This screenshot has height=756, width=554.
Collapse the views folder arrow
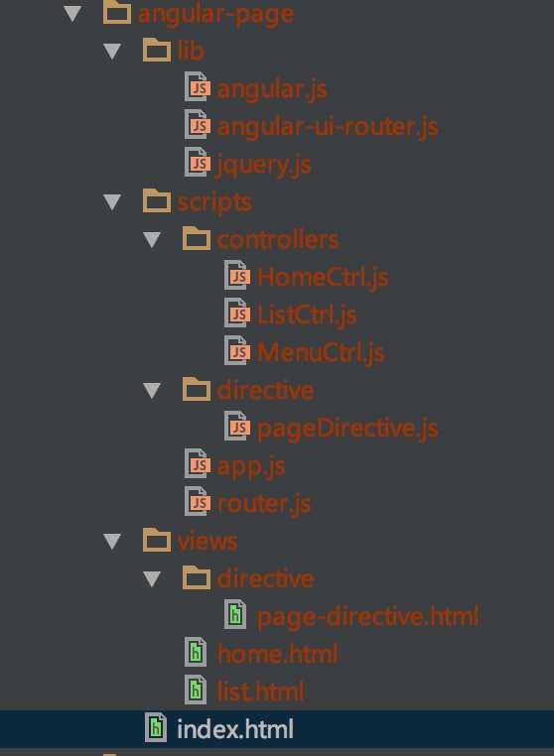[112, 541]
